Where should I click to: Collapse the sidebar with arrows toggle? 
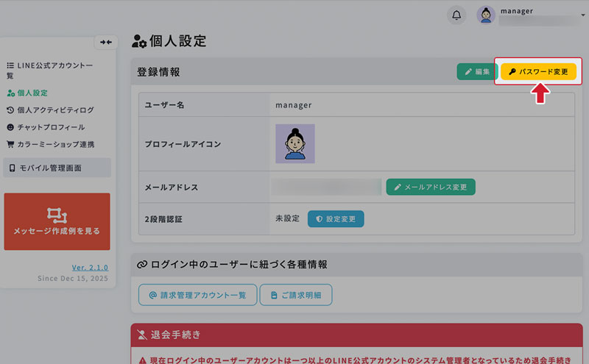click(107, 42)
